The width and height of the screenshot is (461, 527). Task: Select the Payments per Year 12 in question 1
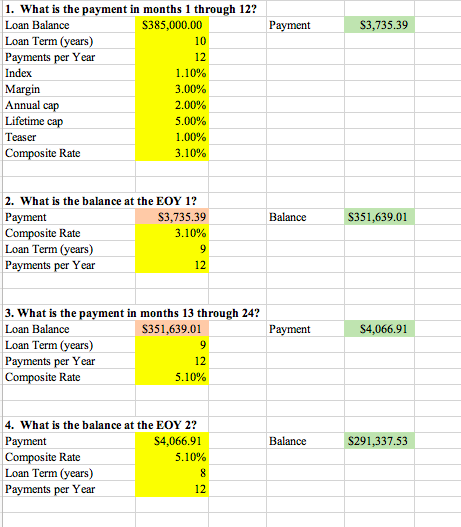click(172, 57)
